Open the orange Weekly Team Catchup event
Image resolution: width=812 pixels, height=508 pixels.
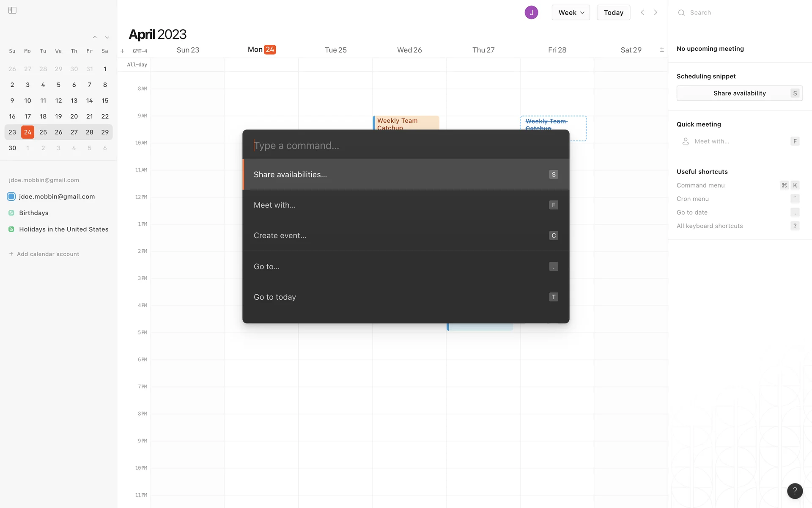(406, 122)
